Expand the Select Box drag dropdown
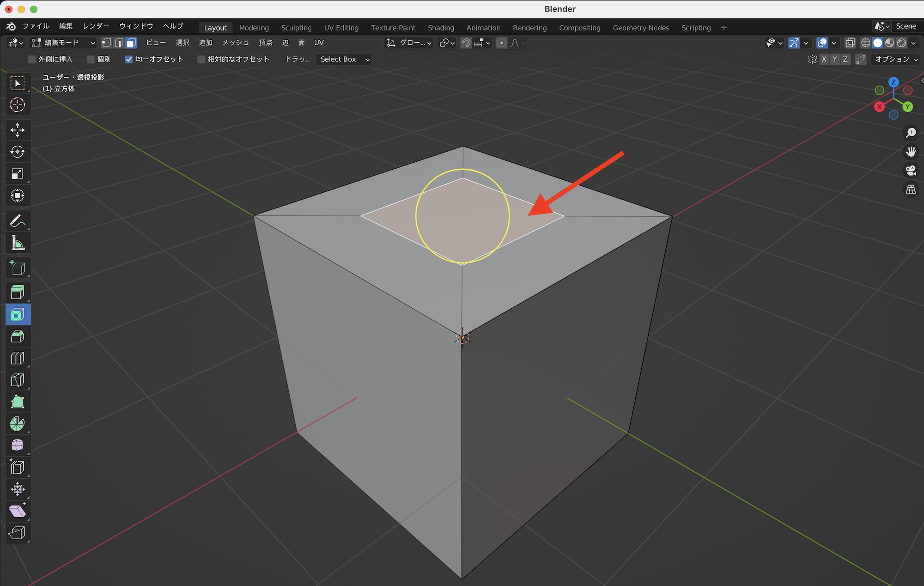 (344, 59)
